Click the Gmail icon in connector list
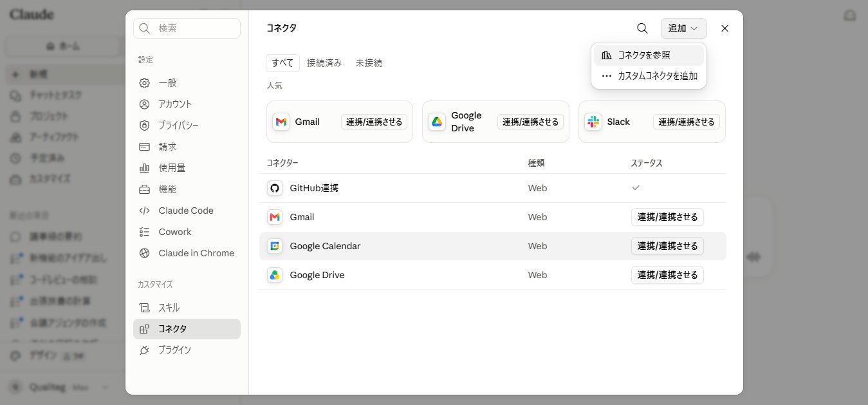Viewport: 868px width, 405px height. coord(275,217)
